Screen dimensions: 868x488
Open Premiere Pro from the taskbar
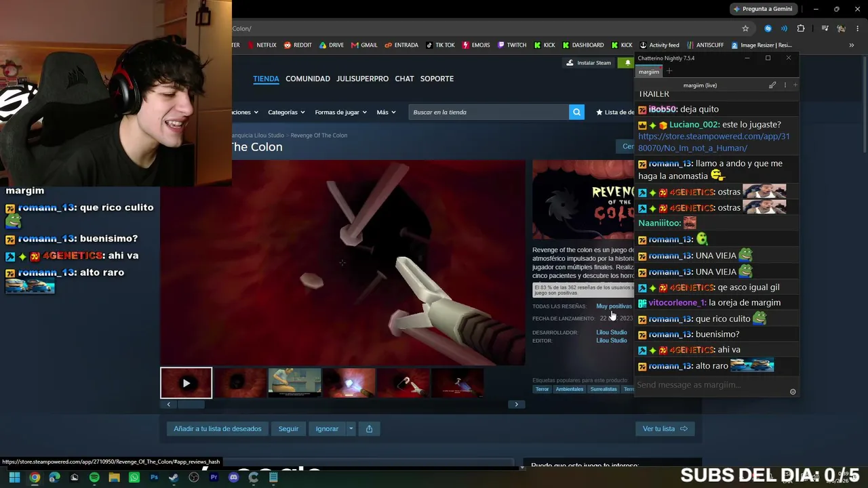click(x=214, y=477)
